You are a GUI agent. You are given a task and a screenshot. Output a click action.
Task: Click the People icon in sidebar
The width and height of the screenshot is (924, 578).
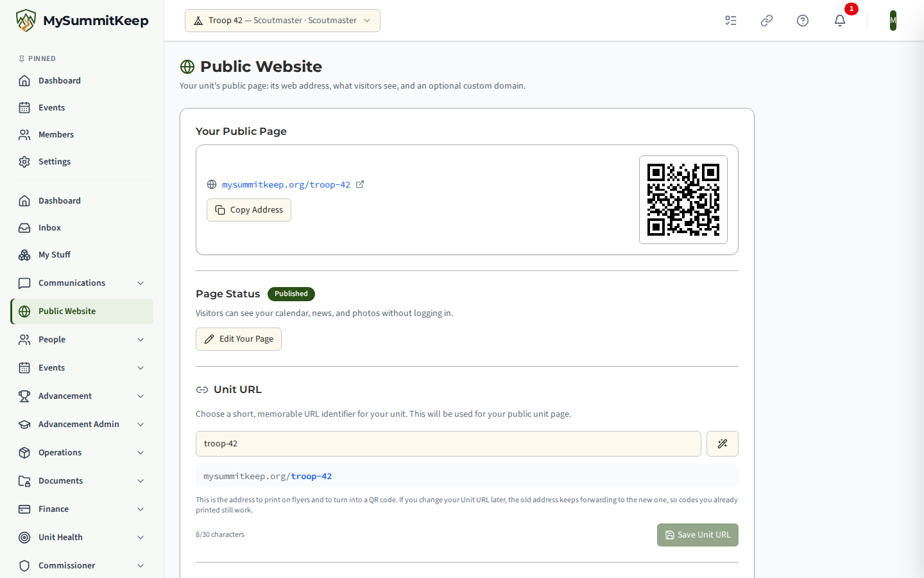tap(24, 340)
